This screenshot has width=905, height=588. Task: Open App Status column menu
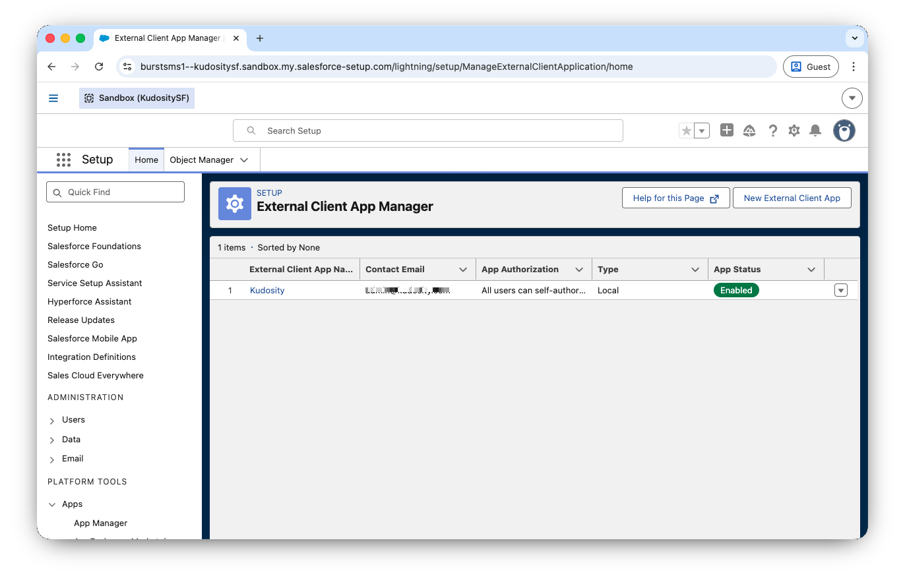811,270
